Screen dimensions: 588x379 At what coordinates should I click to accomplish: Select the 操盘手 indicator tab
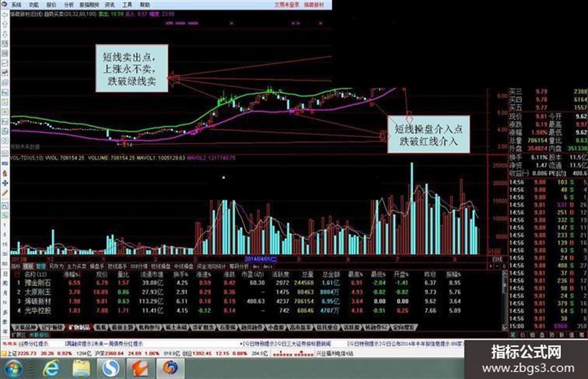97,266
